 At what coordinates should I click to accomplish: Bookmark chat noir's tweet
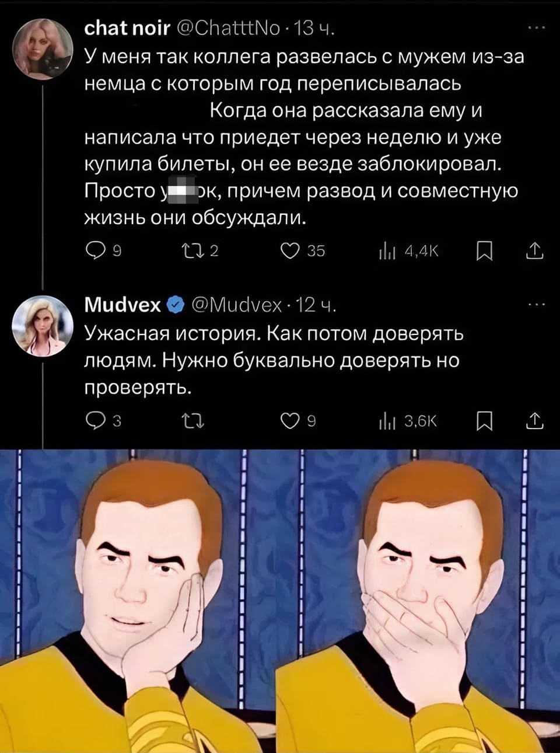click(x=484, y=251)
